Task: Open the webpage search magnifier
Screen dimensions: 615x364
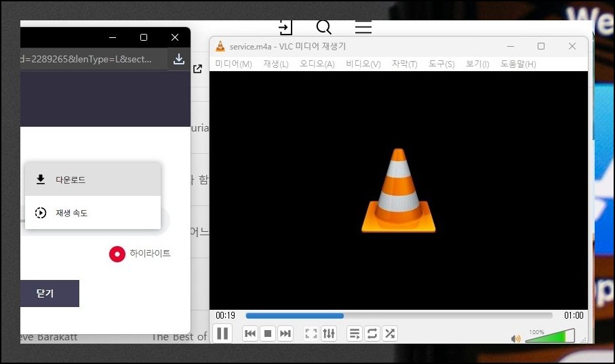Action: pos(323,28)
